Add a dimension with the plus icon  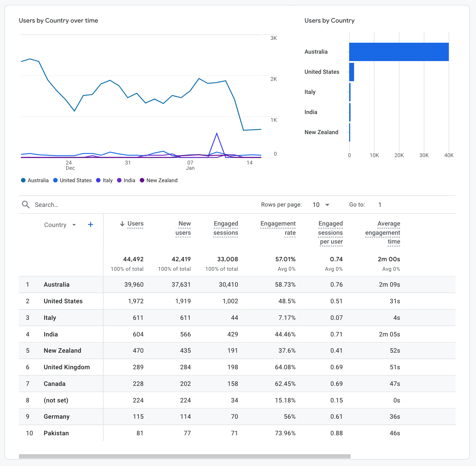click(x=90, y=225)
